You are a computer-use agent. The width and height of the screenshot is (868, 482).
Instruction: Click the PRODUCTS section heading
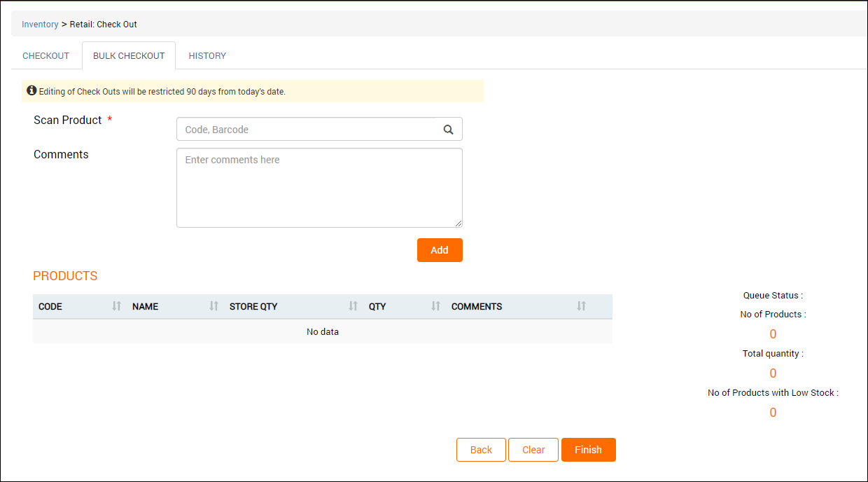coord(65,276)
